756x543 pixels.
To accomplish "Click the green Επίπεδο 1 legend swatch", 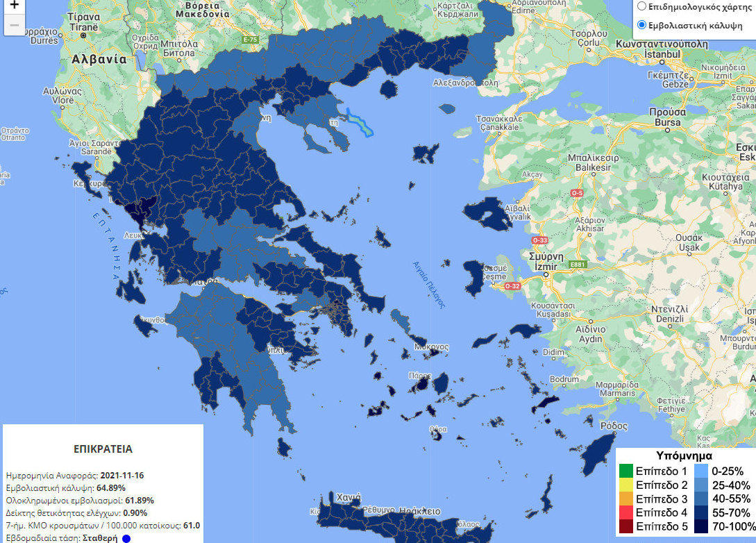I will (626, 471).
